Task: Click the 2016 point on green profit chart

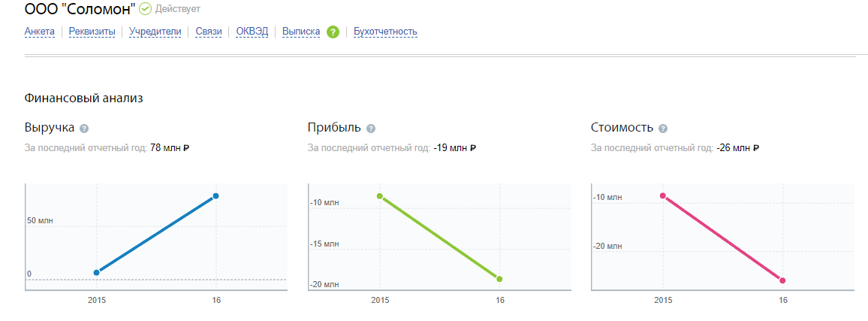Action: click(x=499, y=279)
